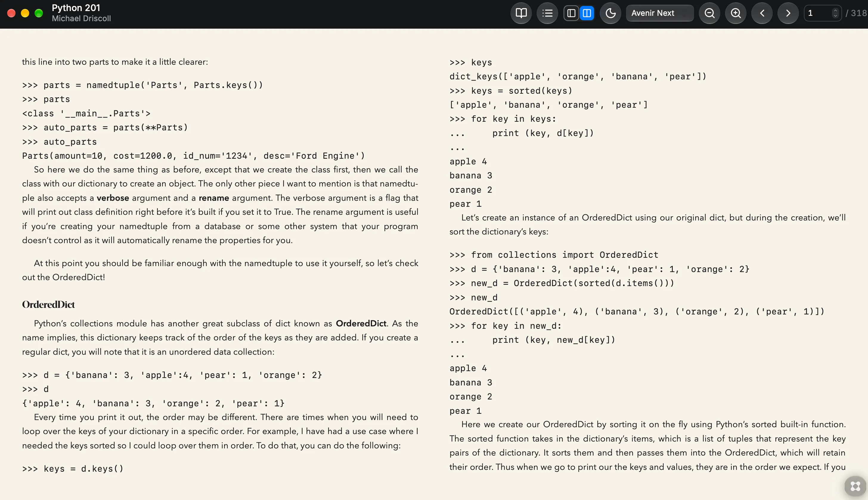Click "['apple', 'banana', 'orange', 'pear']" output
Viewport: 868px width, 500px height.
[x=548, y=105]
